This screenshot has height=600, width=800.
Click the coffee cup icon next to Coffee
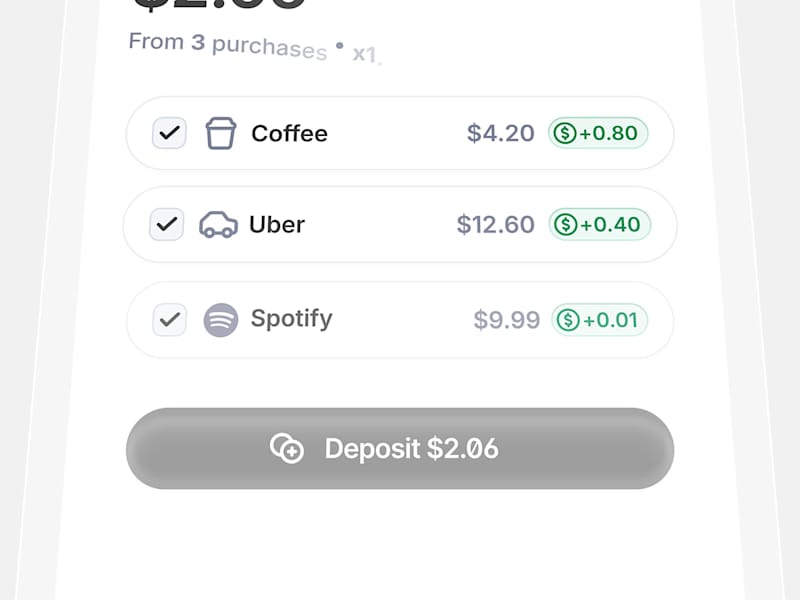click(x=221, y=133)
